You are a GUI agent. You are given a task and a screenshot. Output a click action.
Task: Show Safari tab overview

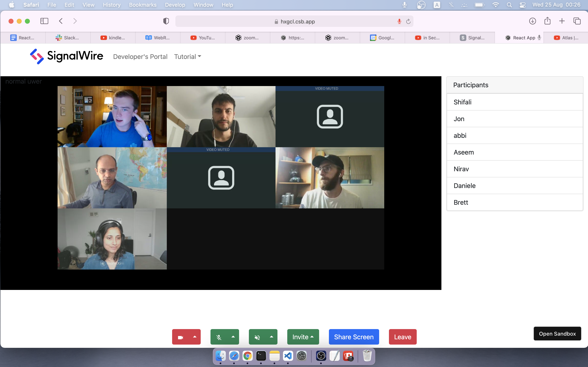coord(577,21)
